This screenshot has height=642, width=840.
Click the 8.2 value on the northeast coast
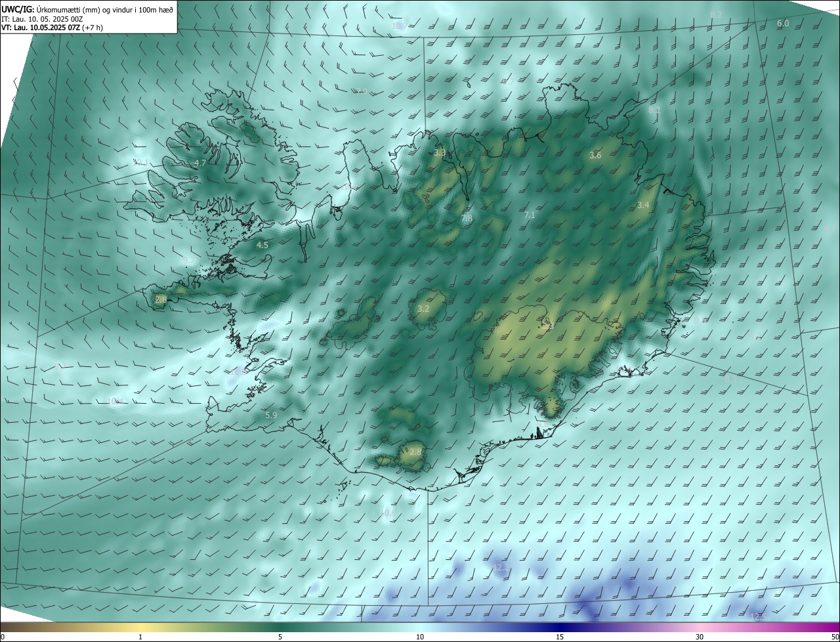(x=654, y=110)
